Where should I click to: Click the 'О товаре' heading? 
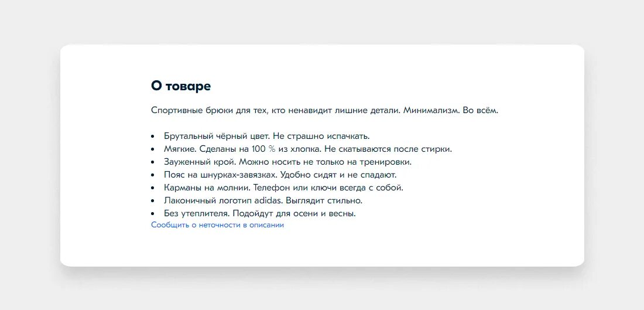tap(181, 86)
